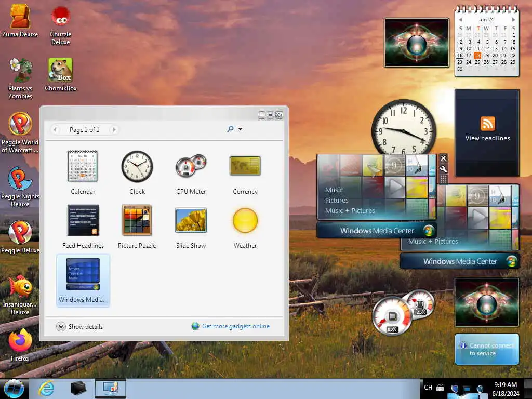Click the Cannot connect to service weather gadget
Viewport: 532px width, 399px height.
[x=487, y=349]
